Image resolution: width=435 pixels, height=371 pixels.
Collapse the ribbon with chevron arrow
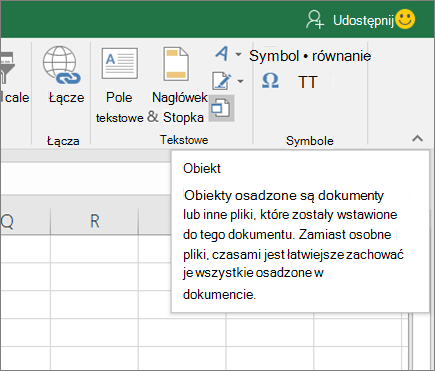pos(417,138)
